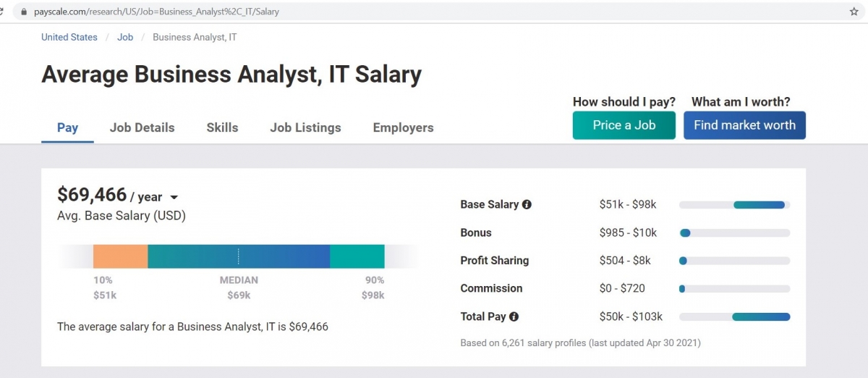This screenshot has width=868, height=378.
Task: Click the padlock site security icon
Action: coord(24,12)
